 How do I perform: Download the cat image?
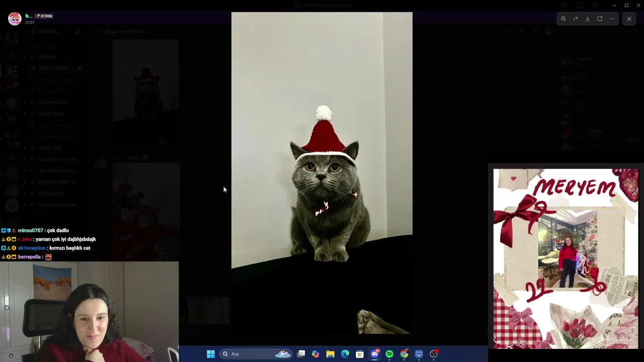588,19
